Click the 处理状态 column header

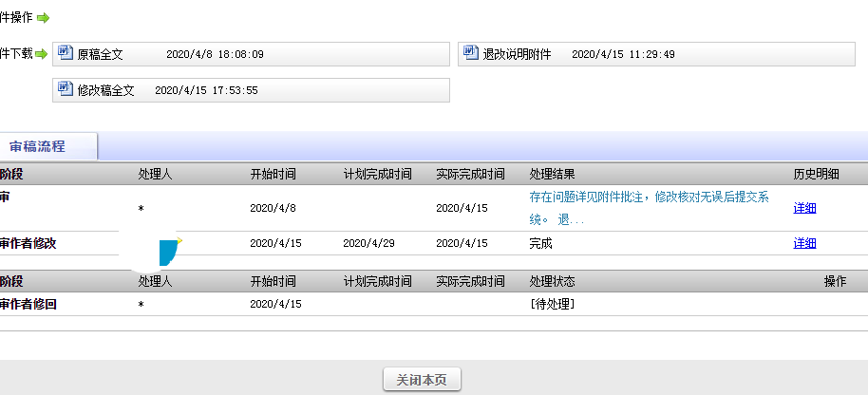click(552, 282)
